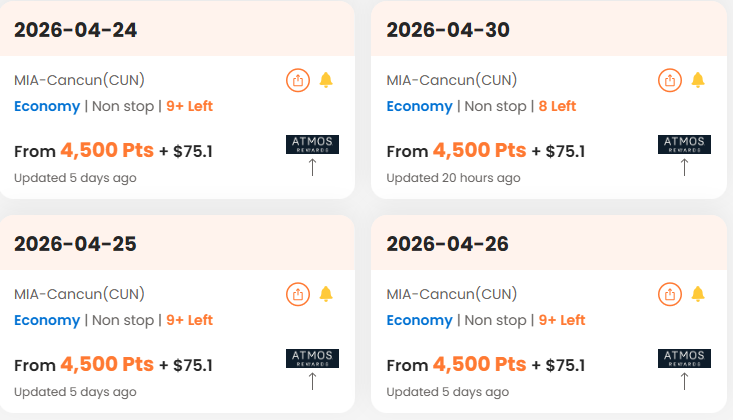Click up arrow under 2026-04-24 Atmos logo
Viewport: 733px width, 420px height.
point(312,167)
